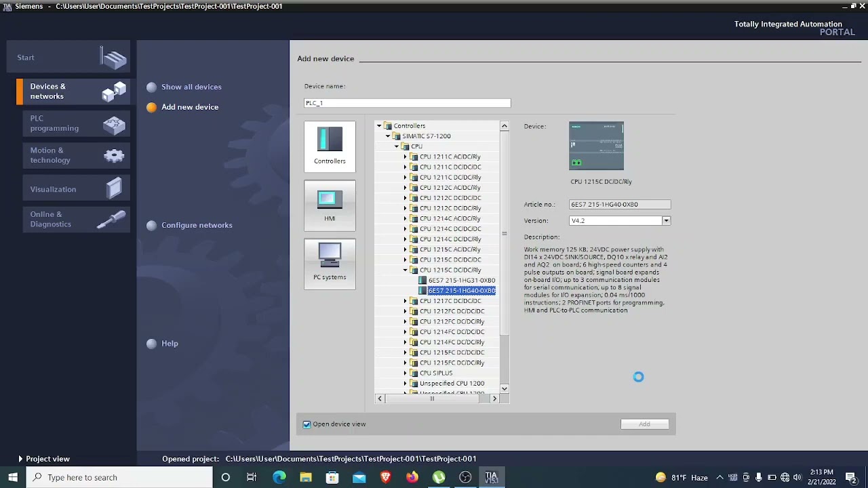868x488 pixels.
Task: Select the Controllers device category
Action: pyautogui.click(x=330, y=146)
